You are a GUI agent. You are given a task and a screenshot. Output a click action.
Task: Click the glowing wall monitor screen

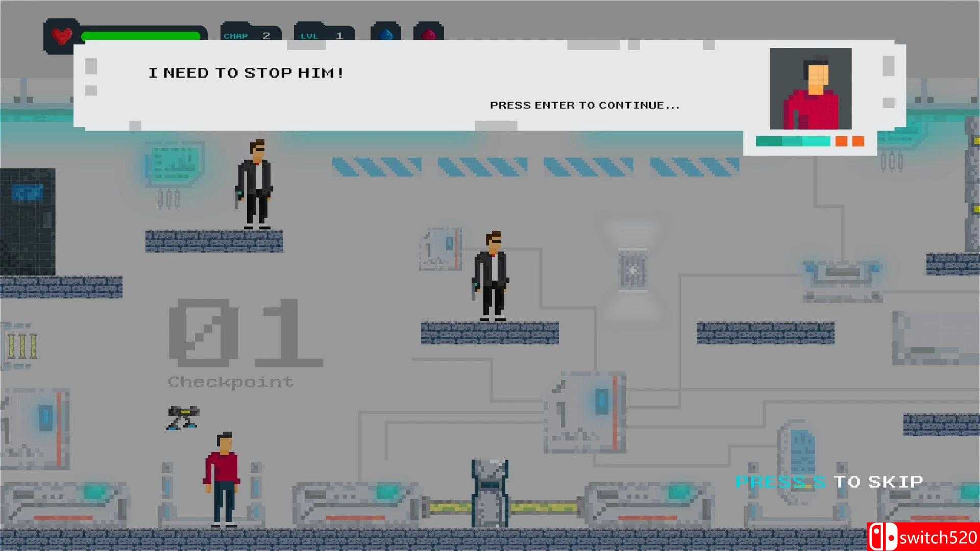pos(175,163)
